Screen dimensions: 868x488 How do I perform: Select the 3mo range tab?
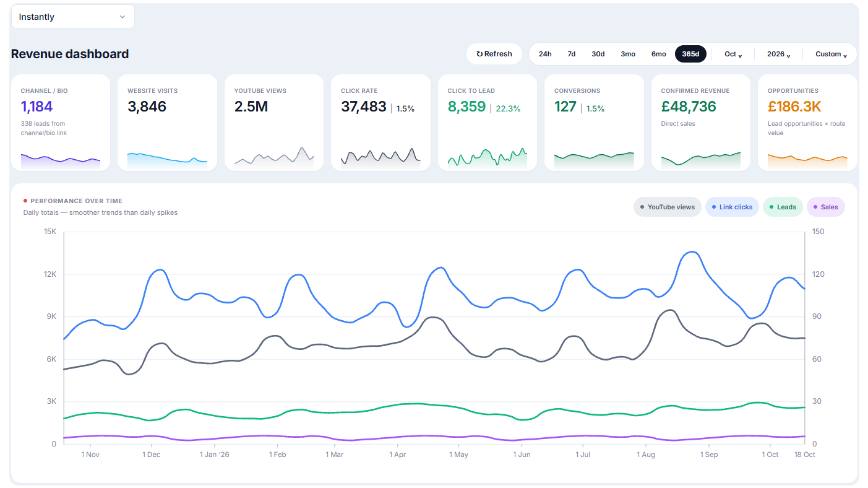(628, 54)
